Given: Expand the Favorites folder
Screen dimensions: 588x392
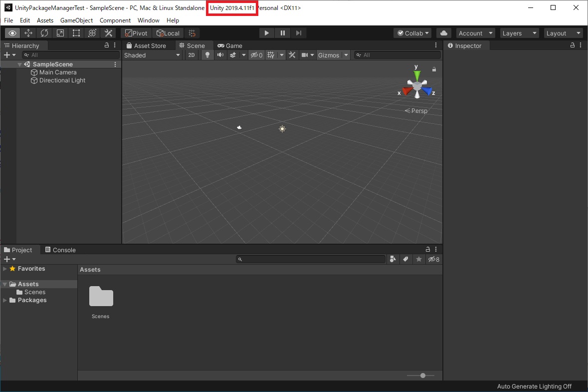Looking at the screenshot, I should 5,269.
